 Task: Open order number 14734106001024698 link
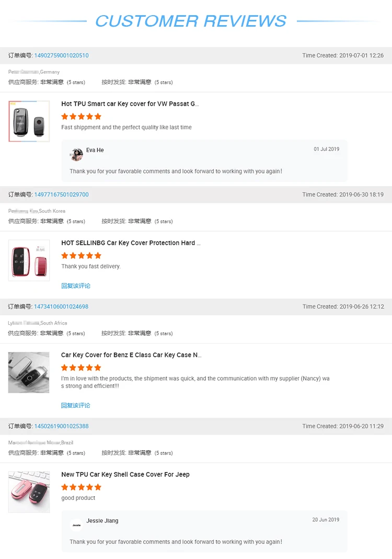click(61, 306)
